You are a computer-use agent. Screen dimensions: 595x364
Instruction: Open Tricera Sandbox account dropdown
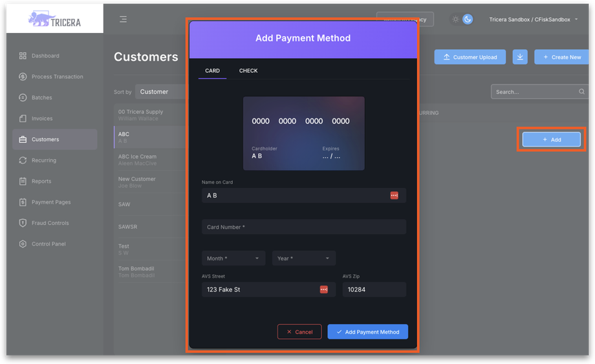533,19
